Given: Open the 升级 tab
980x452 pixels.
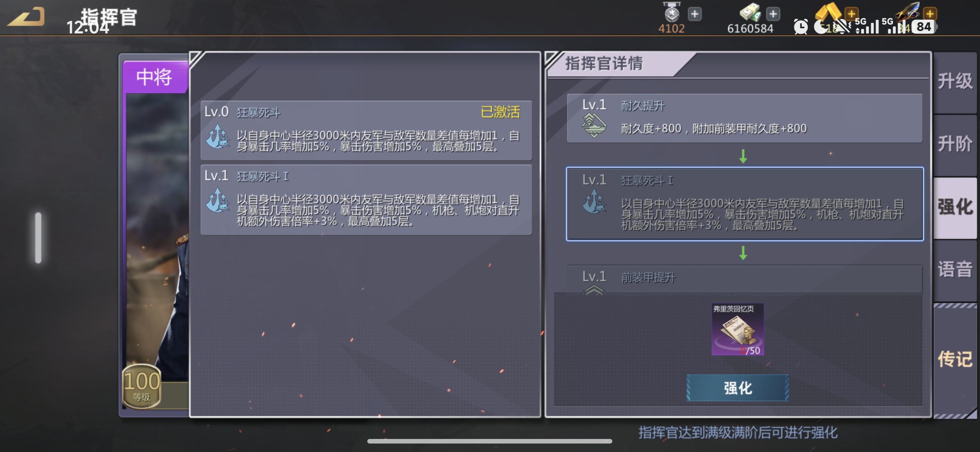Looking at the screenshot, I should point(955,82).
